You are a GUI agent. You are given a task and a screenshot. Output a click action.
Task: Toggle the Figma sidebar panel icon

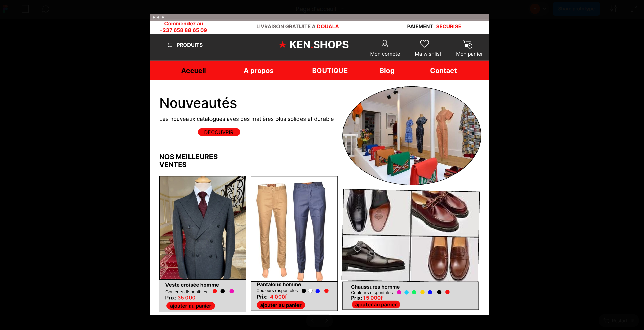coord(25,9)
